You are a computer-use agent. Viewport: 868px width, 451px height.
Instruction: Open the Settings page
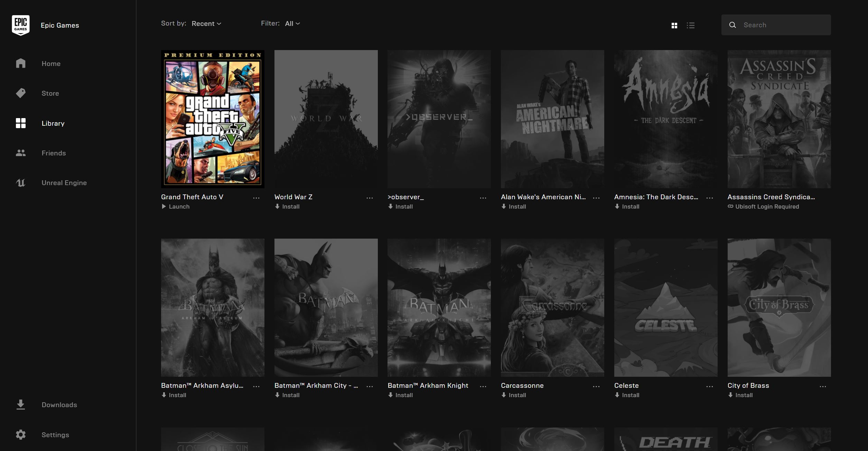55,435
